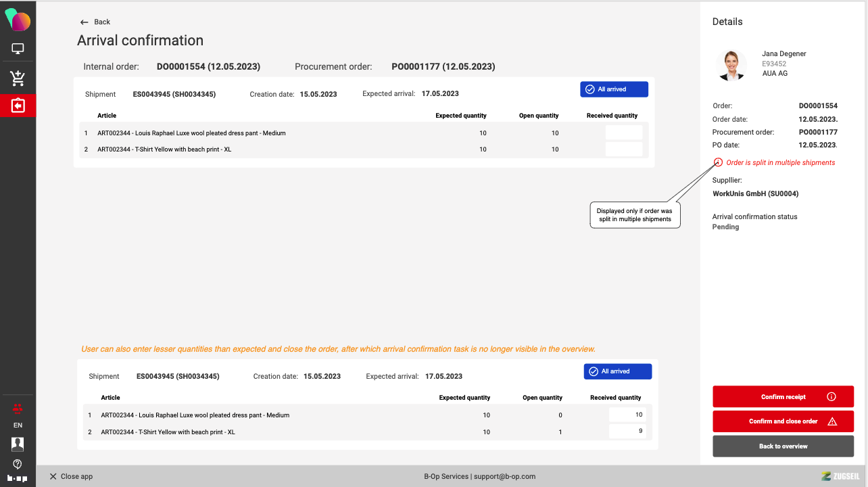Click the b-op logo at sidebar bottom

tap(18, 478)
